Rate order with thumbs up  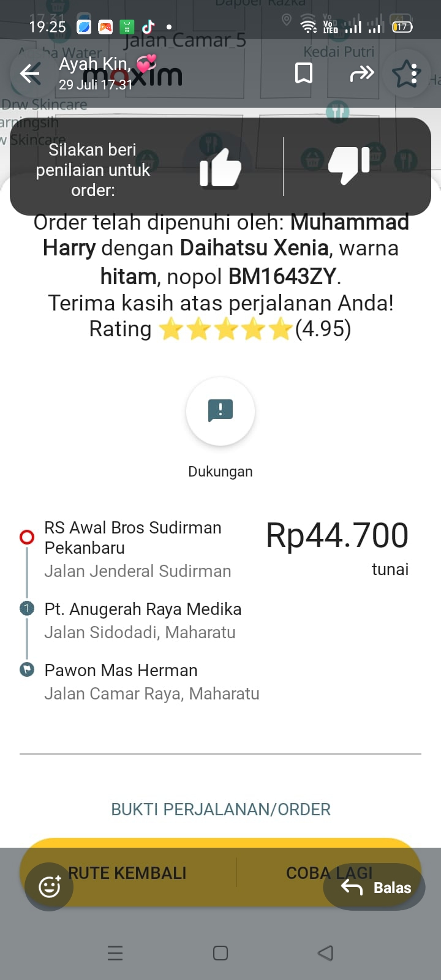(x=220, y=167)
